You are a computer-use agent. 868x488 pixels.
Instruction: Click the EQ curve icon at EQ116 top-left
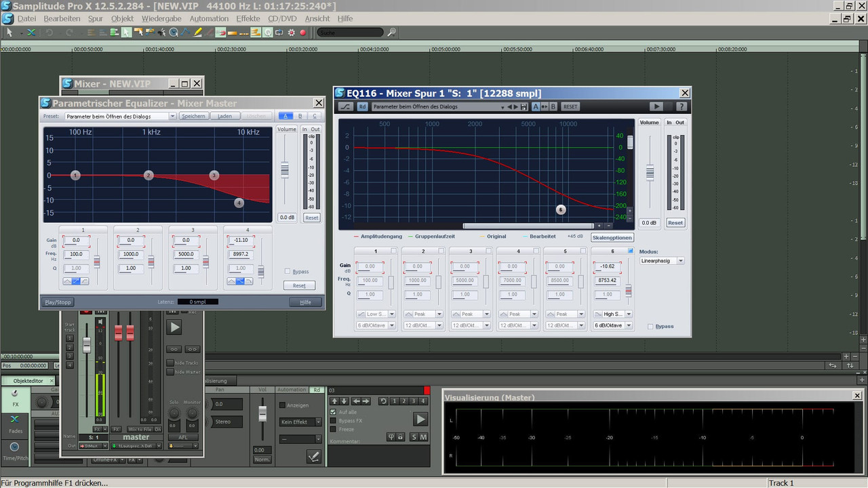point(347,106)
